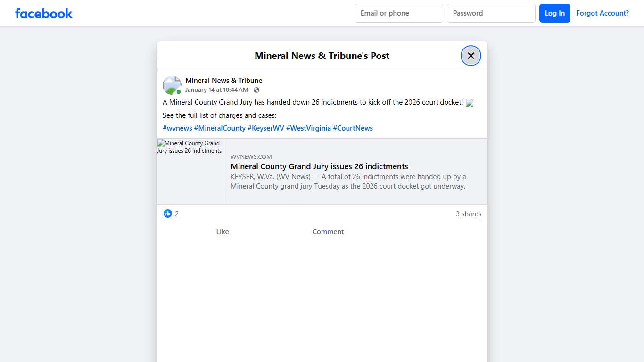Click the January 14 timestamp link
Image resolution: width=644 pixels, height=362 pixels.
(216, 90)
